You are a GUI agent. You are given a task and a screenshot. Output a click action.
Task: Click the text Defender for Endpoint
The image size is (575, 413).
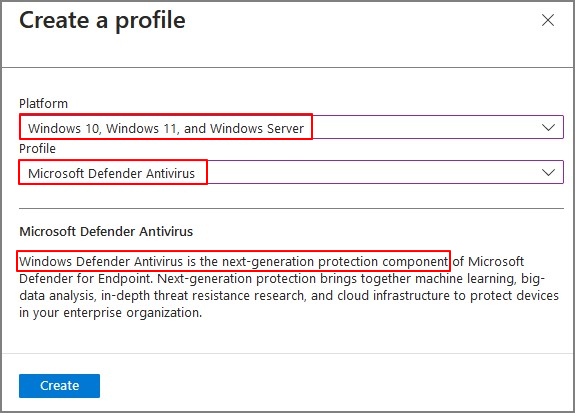coord(85,279)
